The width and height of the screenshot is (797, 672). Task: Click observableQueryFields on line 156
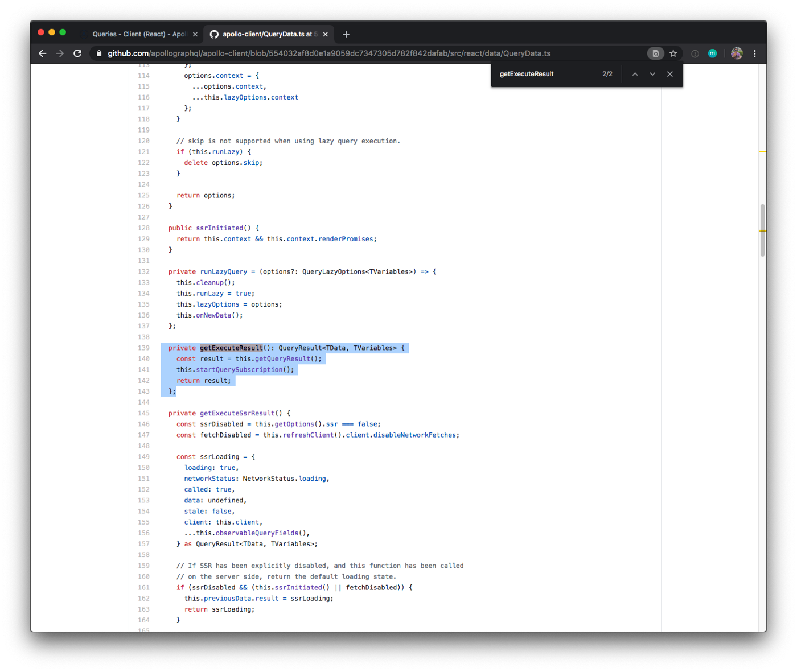coord(257,533)
